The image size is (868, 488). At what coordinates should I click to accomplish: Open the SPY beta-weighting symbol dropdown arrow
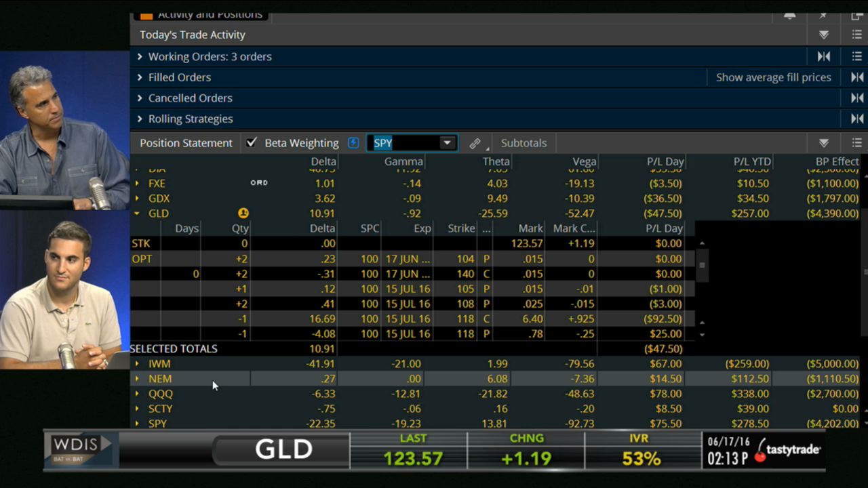(447, 143)
